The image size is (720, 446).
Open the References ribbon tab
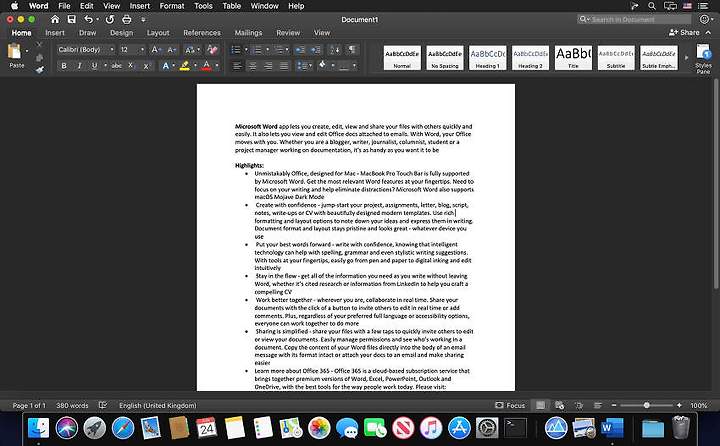click(x=202, y=33)
